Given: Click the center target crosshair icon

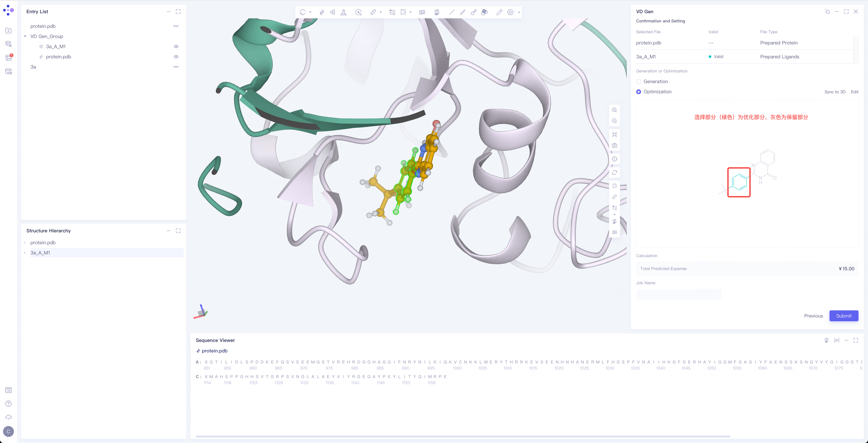Looking at the screenshot, I should tap(615, 159).
